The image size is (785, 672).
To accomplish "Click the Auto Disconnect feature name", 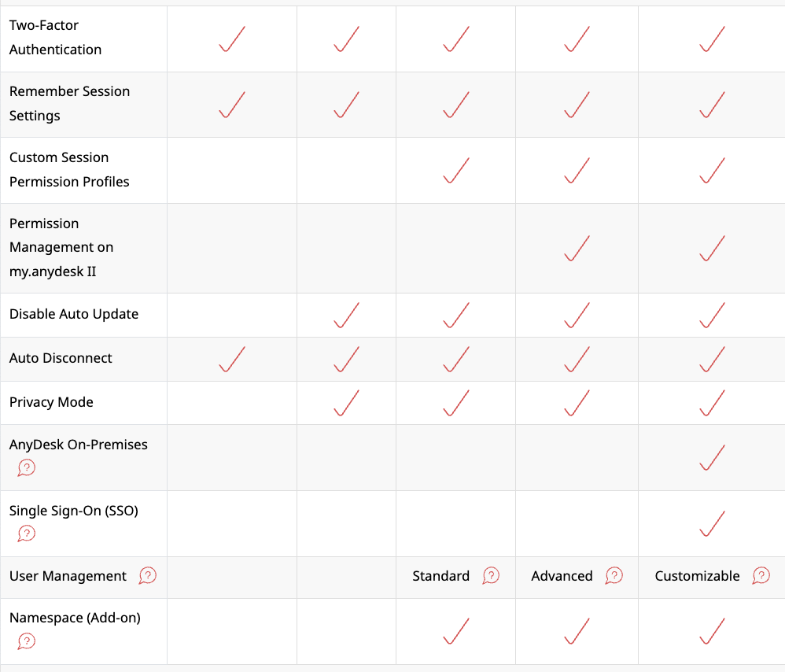I will point(61,358).
